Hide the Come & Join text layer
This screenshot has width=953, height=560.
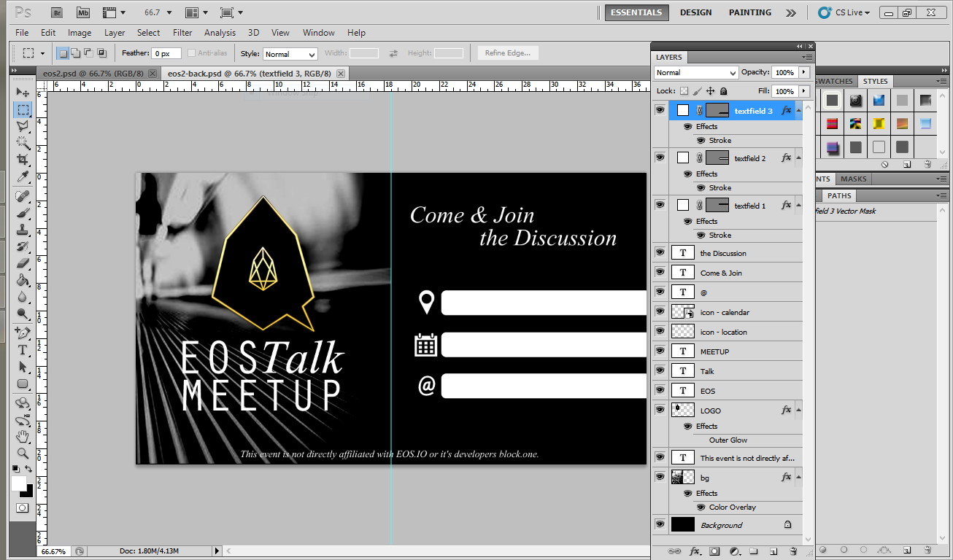pyautogui.click(x=660, y=272)
